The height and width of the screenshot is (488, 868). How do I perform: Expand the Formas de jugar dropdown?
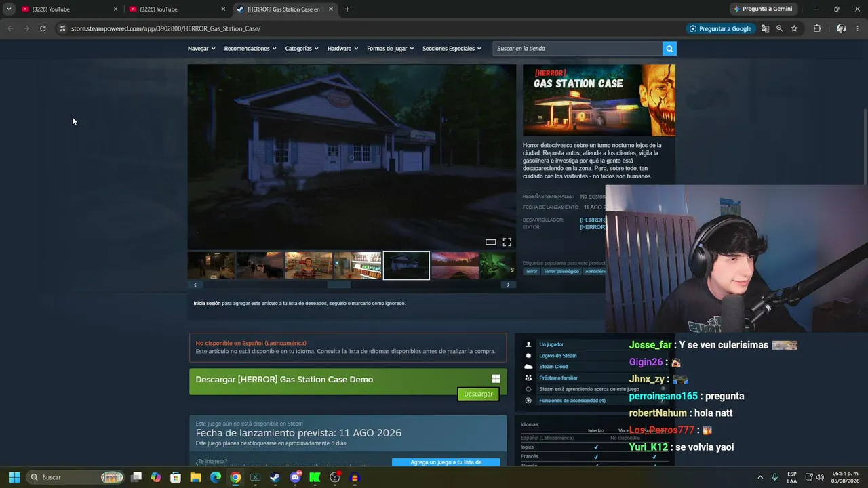click(391, 49)
